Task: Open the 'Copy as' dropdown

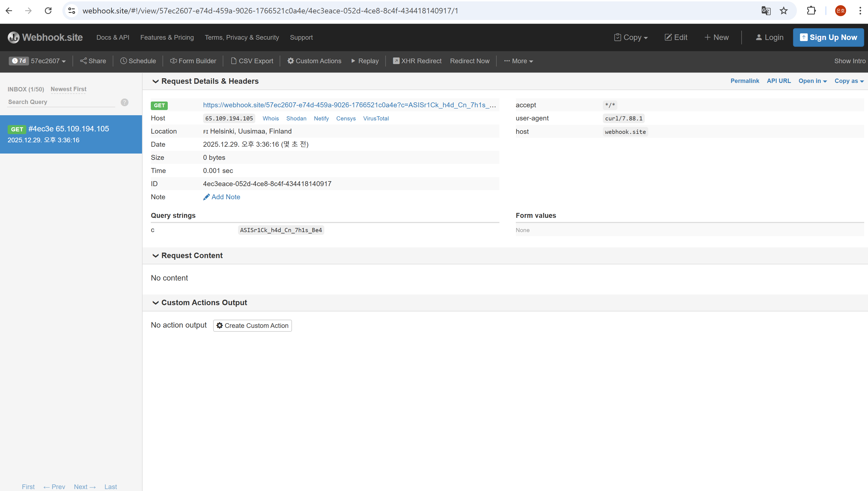Action: pyautogui.click(x=849, y=81)
